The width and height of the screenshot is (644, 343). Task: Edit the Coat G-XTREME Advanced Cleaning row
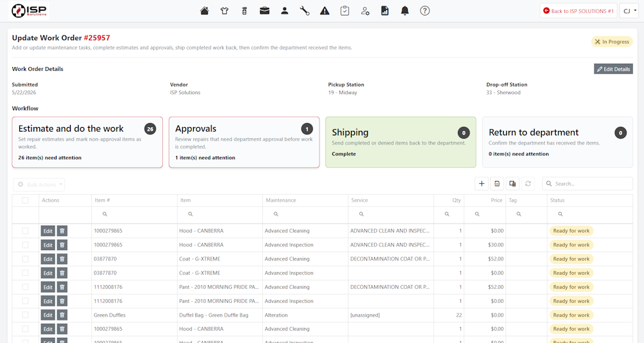tap(48, 259)
